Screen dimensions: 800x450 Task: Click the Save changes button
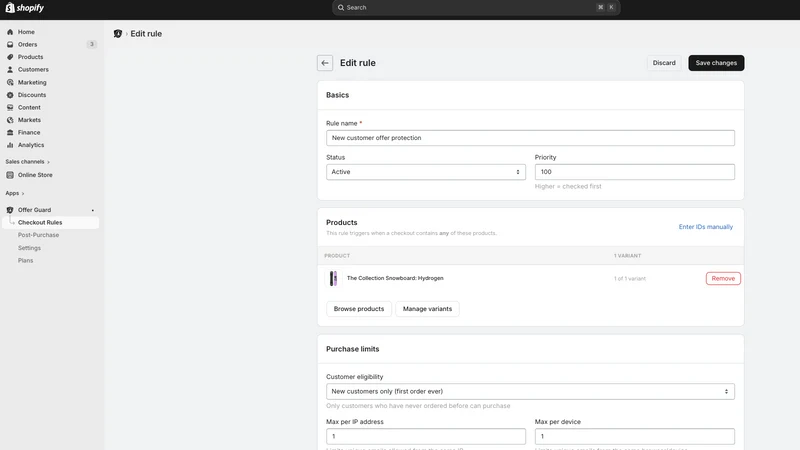[x=716, y=63]
